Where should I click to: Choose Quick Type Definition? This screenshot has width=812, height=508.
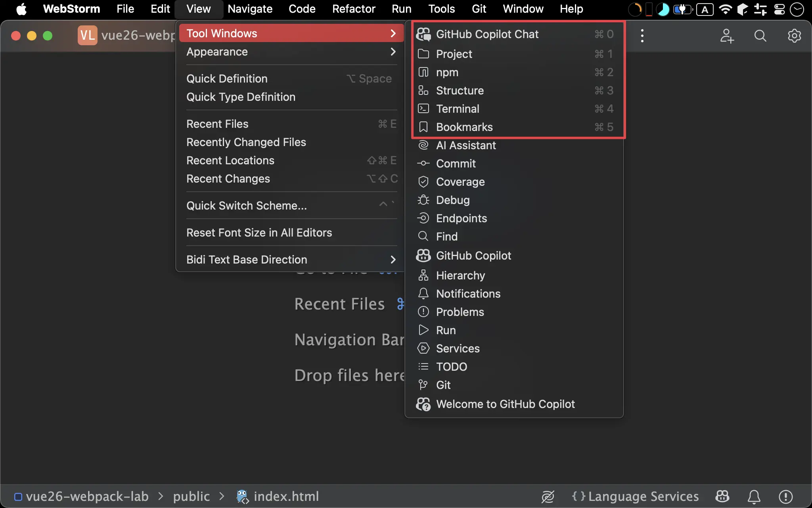pyautogui.click(x=291, y=97)
